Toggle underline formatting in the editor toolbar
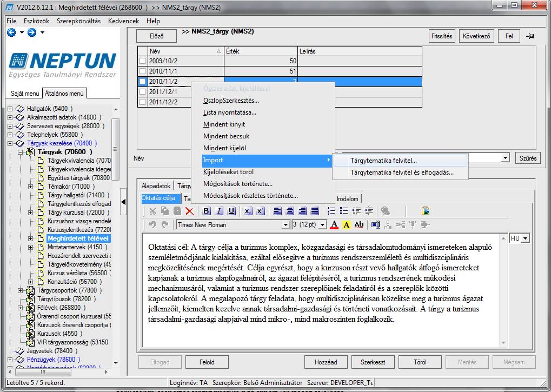551x392 pixels. 231,211
